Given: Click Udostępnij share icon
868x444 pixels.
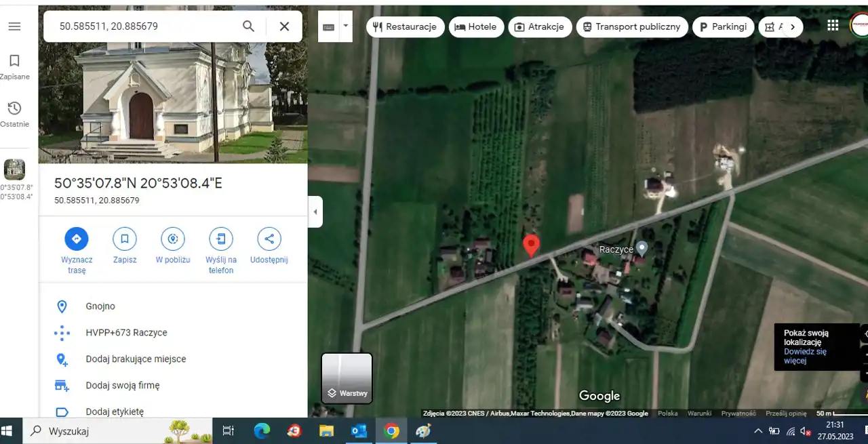Looking at the screenshot, I should pyautogui.click(x=269, y=239).
